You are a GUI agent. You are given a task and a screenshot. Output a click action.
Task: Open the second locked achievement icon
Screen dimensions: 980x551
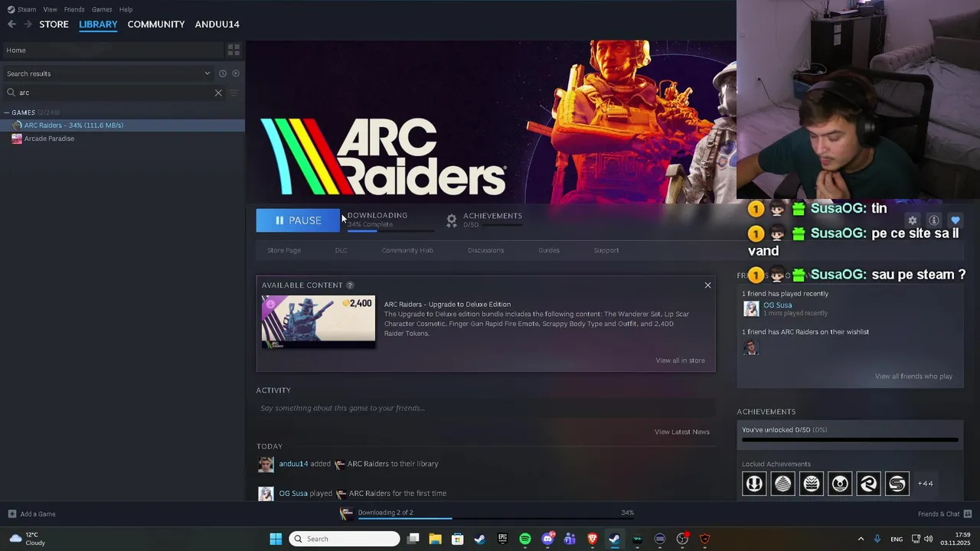pos(782,484)
